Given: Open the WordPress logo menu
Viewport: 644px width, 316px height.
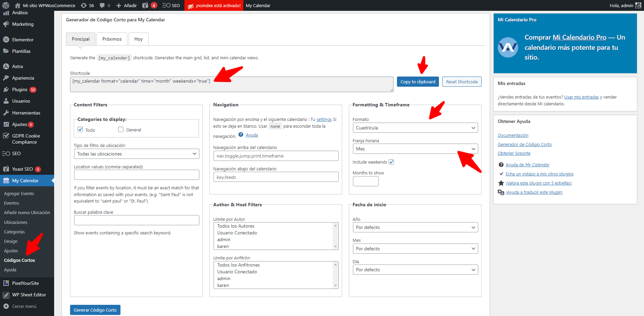Looking at the screenshot, I should tap(6, 5).
